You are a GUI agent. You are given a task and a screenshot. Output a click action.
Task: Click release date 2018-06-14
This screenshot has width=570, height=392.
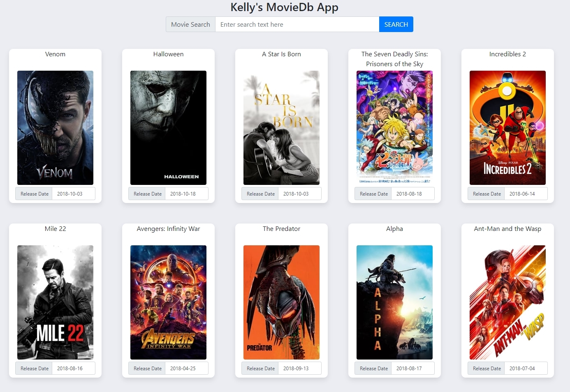[x=526, y=194]
